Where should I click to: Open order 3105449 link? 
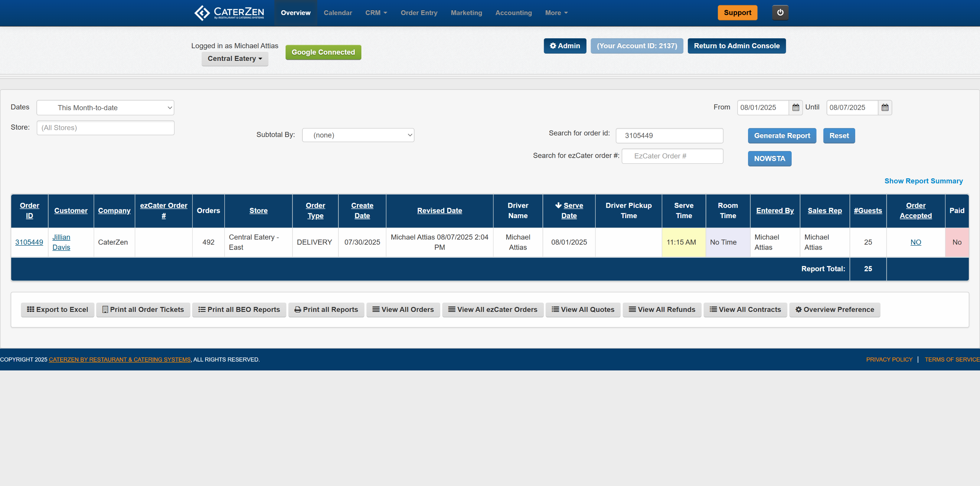tap(29, 242)
